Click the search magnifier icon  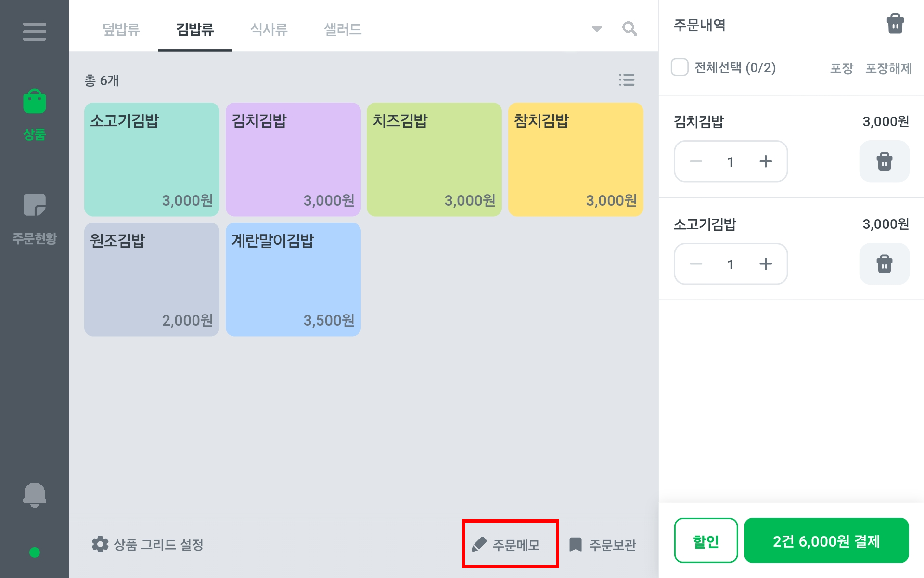point(629,29)
